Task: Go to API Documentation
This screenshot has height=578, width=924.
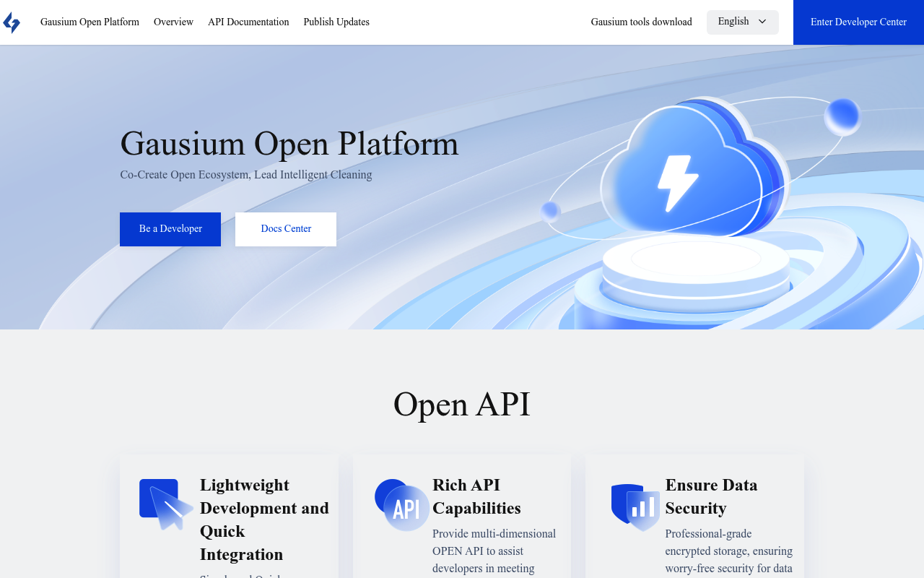Action: (248, 22)
